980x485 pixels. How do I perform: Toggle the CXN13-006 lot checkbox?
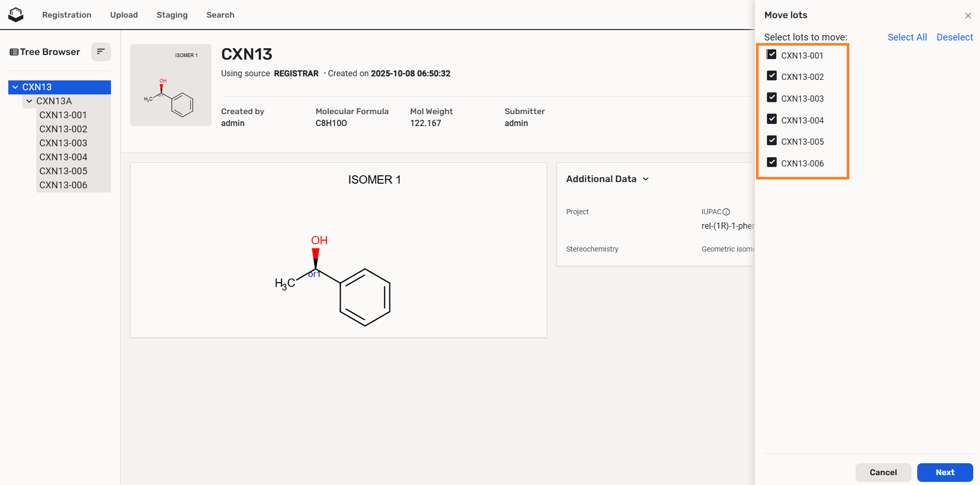[x=772, y=162]
